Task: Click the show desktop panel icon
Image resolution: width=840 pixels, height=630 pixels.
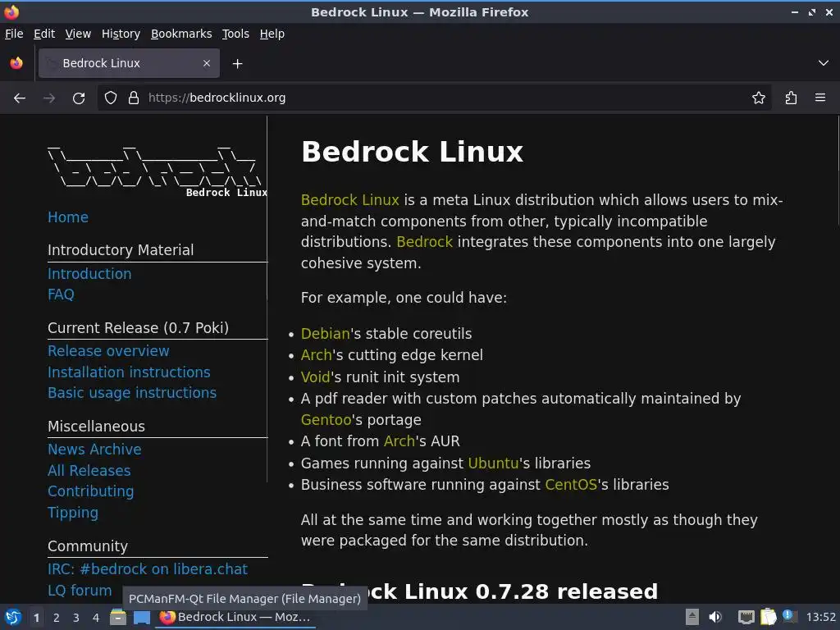Action: pos(141,618)
